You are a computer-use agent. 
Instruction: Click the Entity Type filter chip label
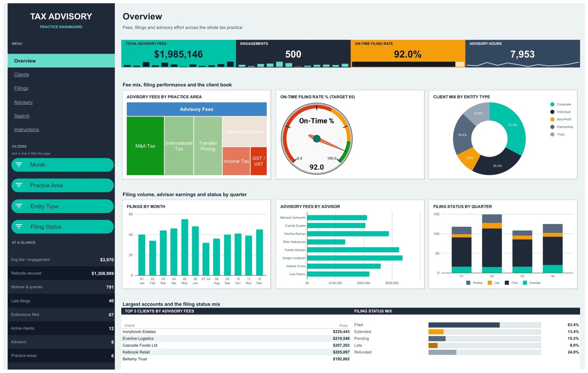pos(44,206)
